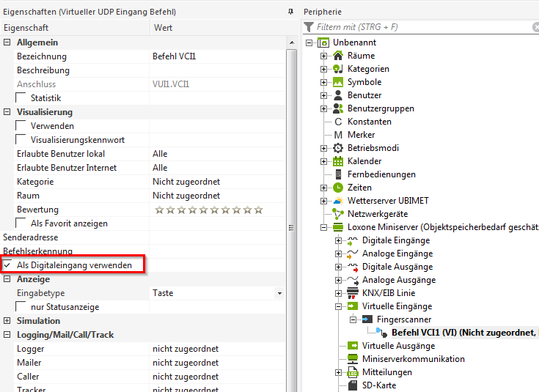
Task: Click the Mitteilungen log icon
Action: pos(353,372)
